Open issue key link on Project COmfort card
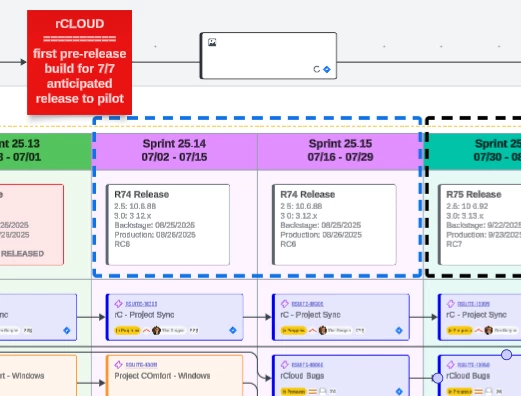This screenshot has width=521, height=396. tap(141, 365)
